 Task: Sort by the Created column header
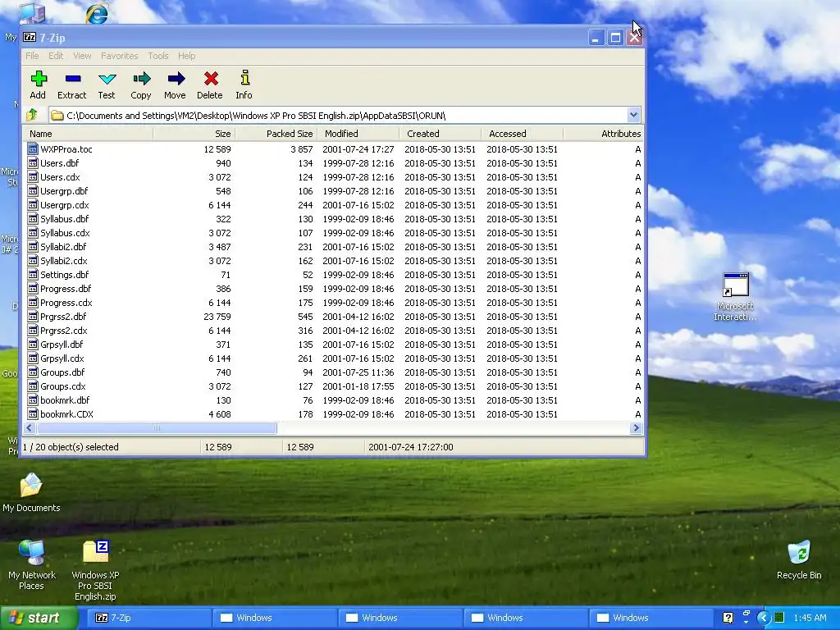pyautogui.click(x=441, y=134)
